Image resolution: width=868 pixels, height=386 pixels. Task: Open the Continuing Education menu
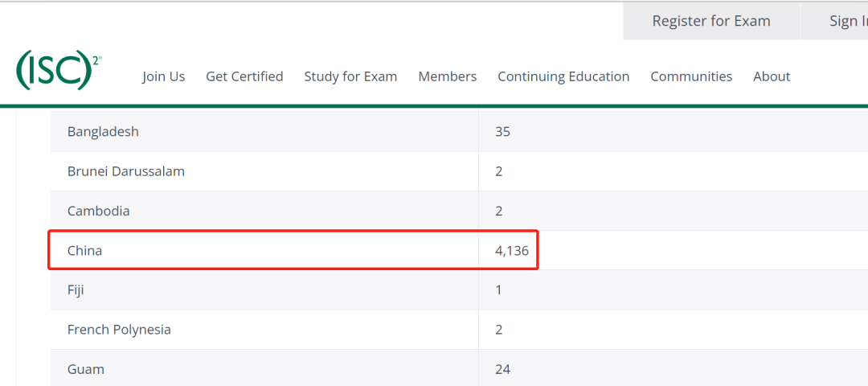point(563,76)
